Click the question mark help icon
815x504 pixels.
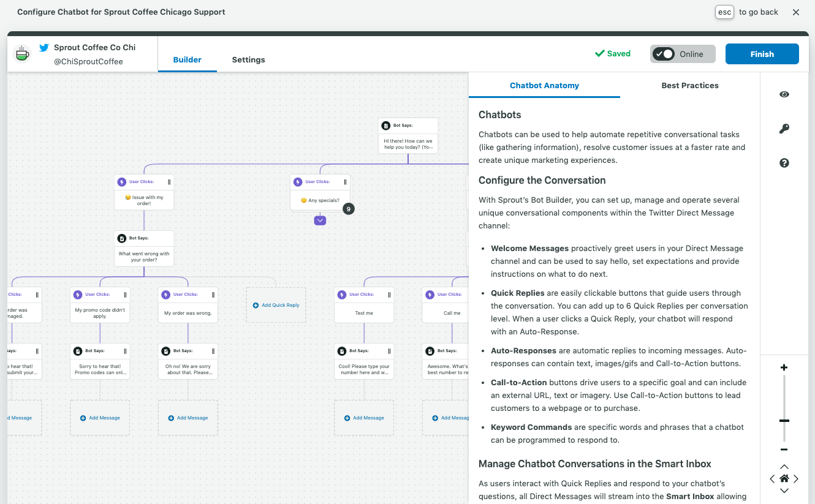click(x=784, y=163)
